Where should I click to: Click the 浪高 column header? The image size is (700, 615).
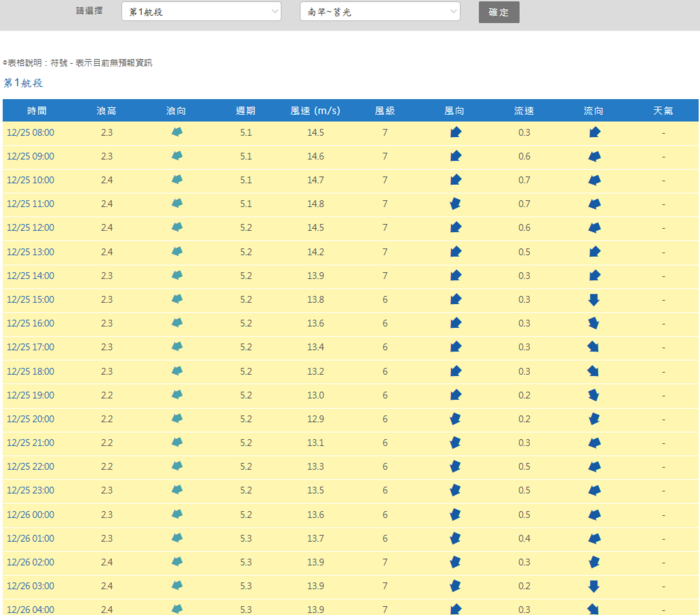pos(107,110)
